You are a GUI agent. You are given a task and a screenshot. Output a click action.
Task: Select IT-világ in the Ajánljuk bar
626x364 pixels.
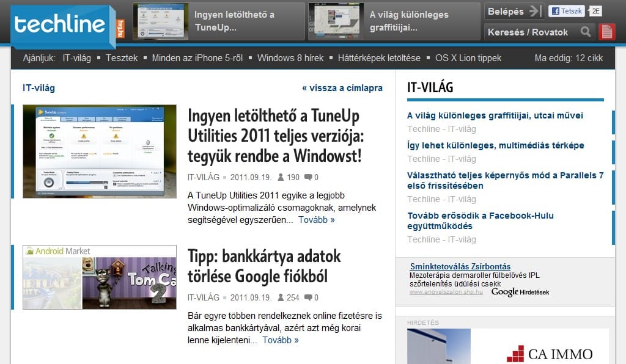(x=76, y=58)
